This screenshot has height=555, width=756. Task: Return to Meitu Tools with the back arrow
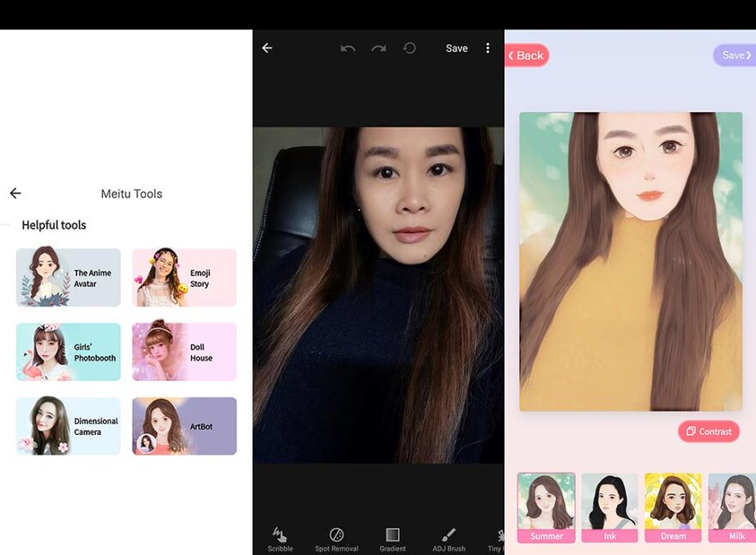click(x=15, y=193)
